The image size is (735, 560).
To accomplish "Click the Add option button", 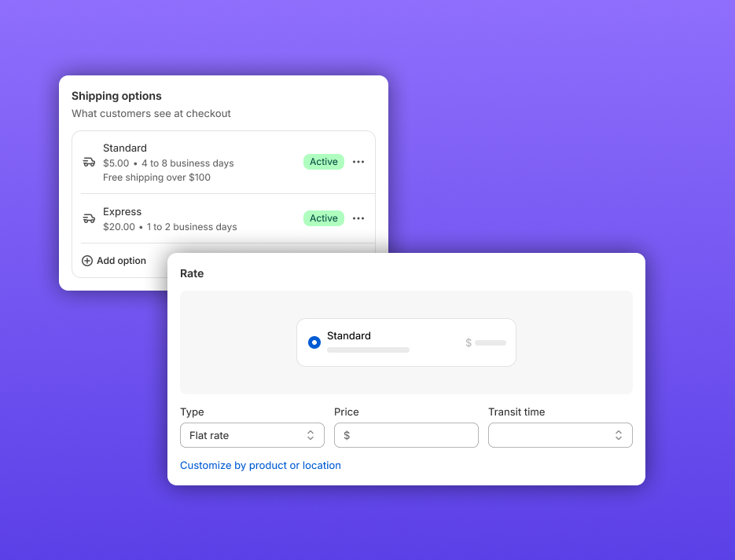I will click(x=114, y=261).
